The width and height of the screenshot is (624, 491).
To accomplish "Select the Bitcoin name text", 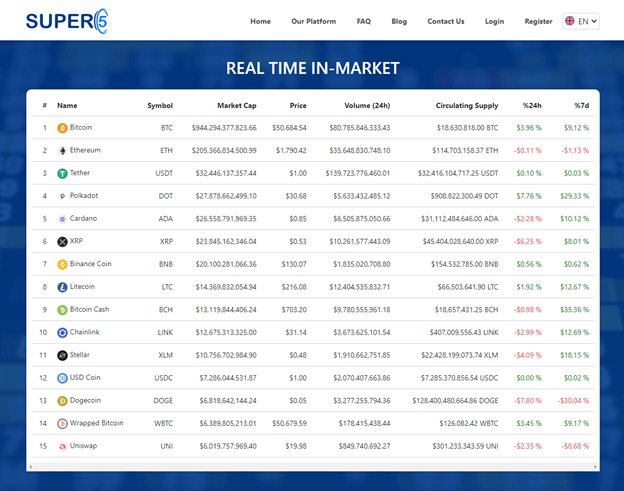I will 81,127.
